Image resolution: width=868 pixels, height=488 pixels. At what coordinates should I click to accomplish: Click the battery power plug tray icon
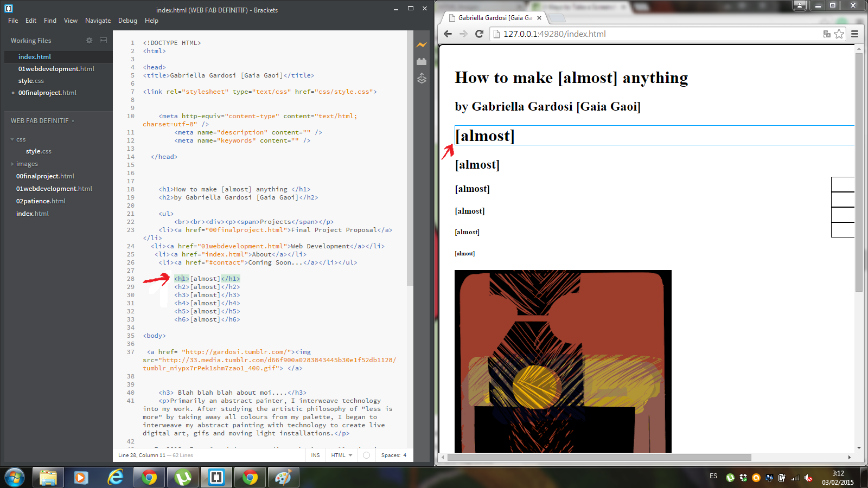tap(782, 478)
